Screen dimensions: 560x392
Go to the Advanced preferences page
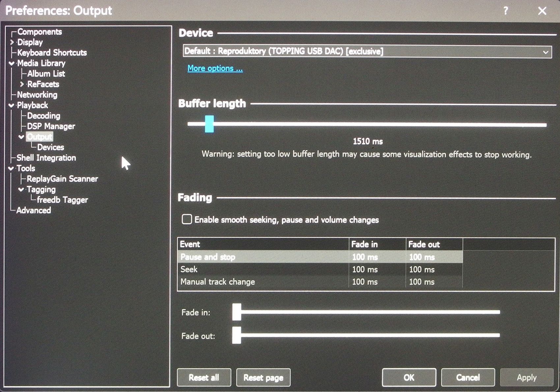click(x=34, y=210)
